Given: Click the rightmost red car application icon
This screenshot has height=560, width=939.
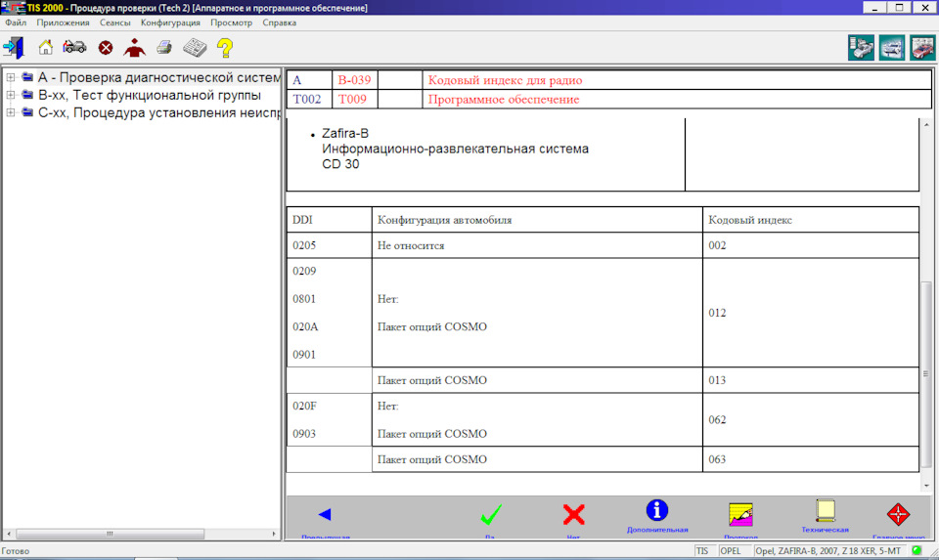Looking at the screenshot, I should pyautogui.click(x=922, y=48).
